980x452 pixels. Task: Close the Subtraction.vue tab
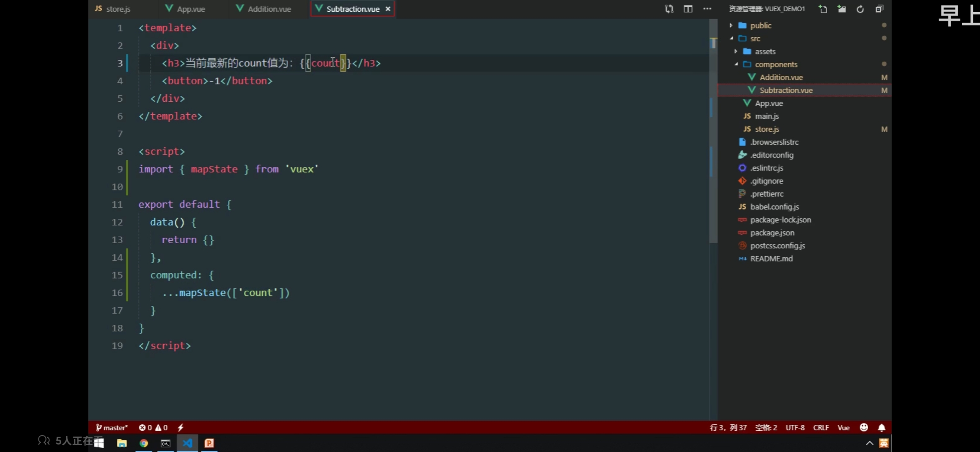pyautogui.click(x=388, y=9)
